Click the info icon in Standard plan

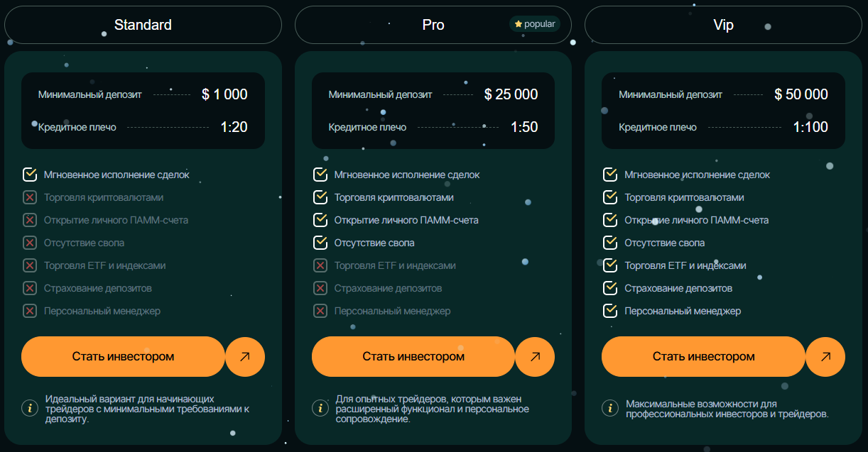pos(30,408)
